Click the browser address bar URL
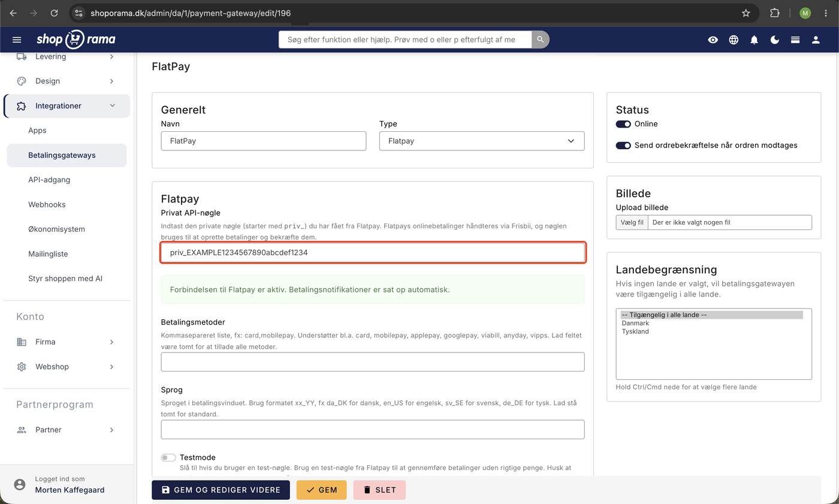839x504 pixels. pyautogui.click(x=191, y=13)
